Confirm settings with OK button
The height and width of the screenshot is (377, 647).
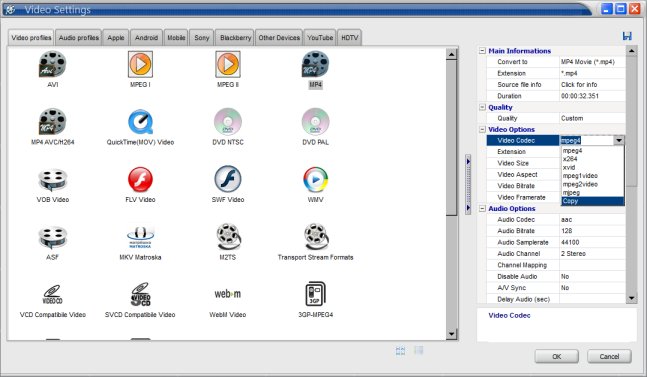click(557, 356)
